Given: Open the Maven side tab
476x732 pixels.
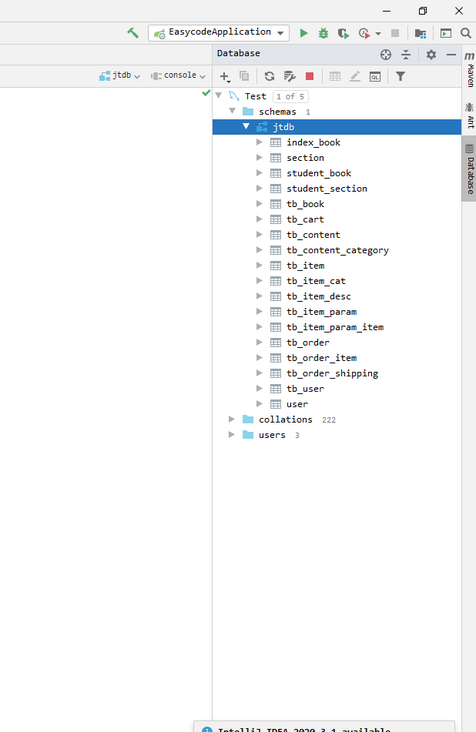Looking at the screenshot, I should coord(469,70).
